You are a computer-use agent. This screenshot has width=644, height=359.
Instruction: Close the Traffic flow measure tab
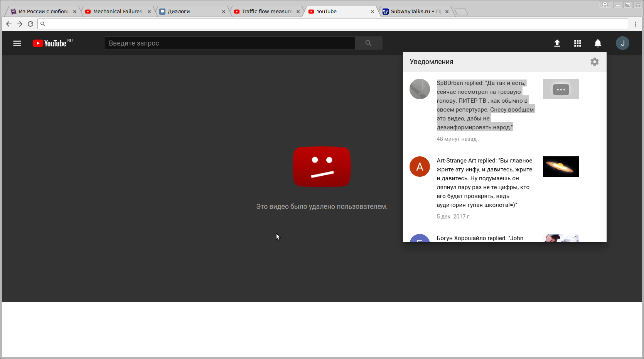coord(298,12)
